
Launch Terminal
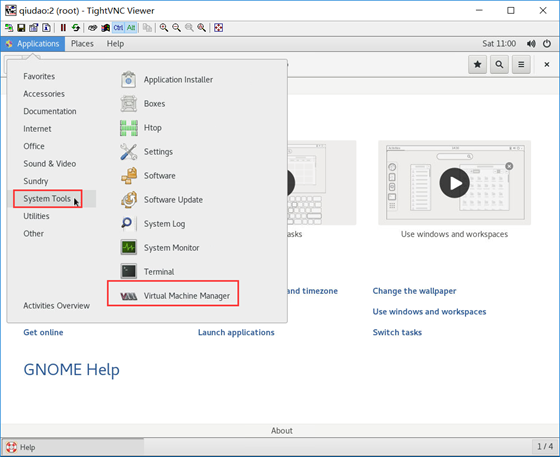point(147,272)
